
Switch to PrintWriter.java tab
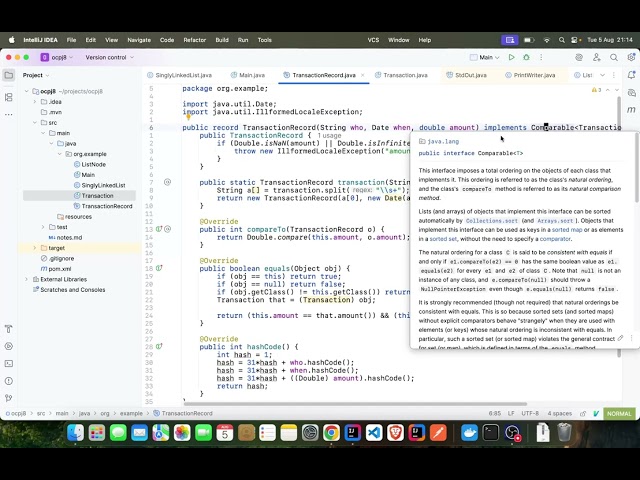coord(530,75)
